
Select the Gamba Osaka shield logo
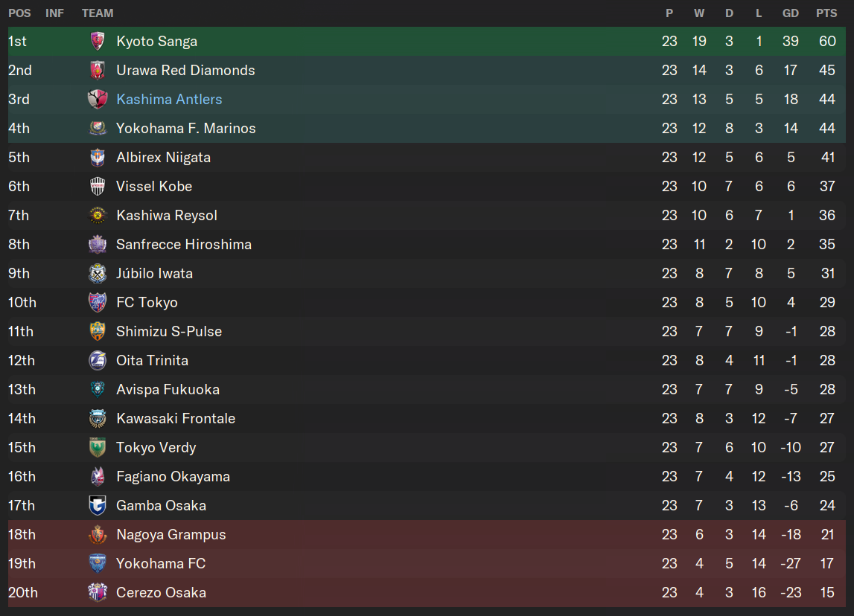(98, 506)
